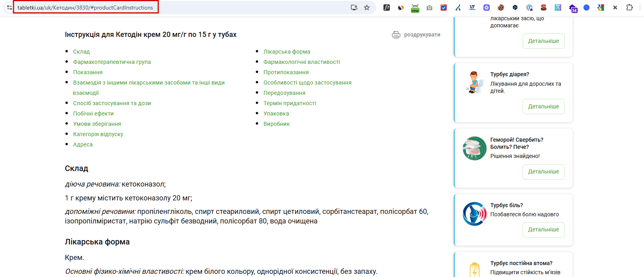Open the solid blue circle extension

(x=586, y=8)
